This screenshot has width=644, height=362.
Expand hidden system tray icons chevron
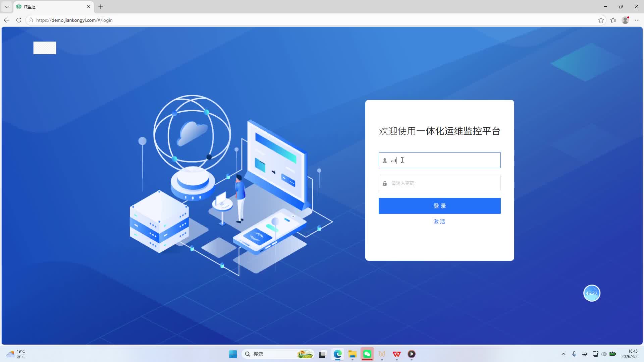coord(563,354)
